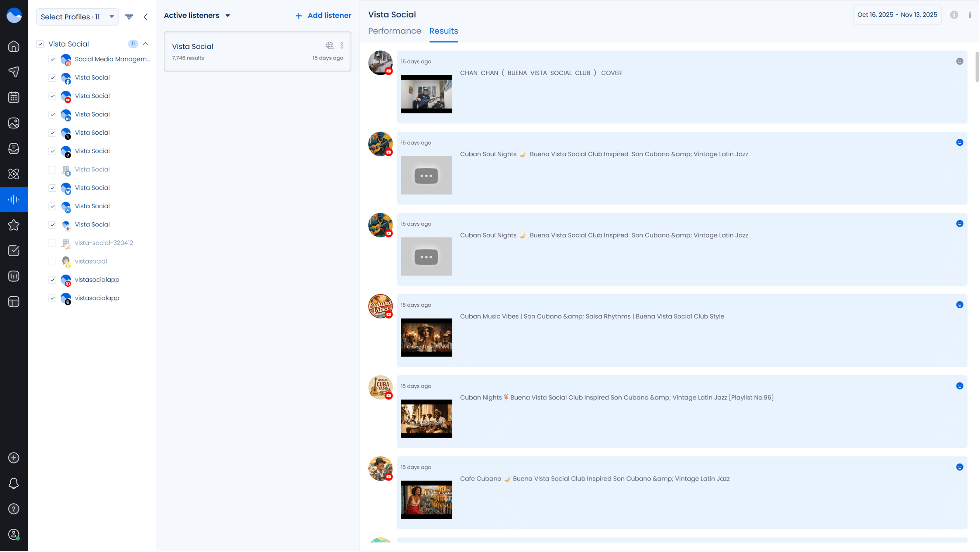Switch to the Performance tab
Viewport: 980px width, 552px height.
coord(395,31)
